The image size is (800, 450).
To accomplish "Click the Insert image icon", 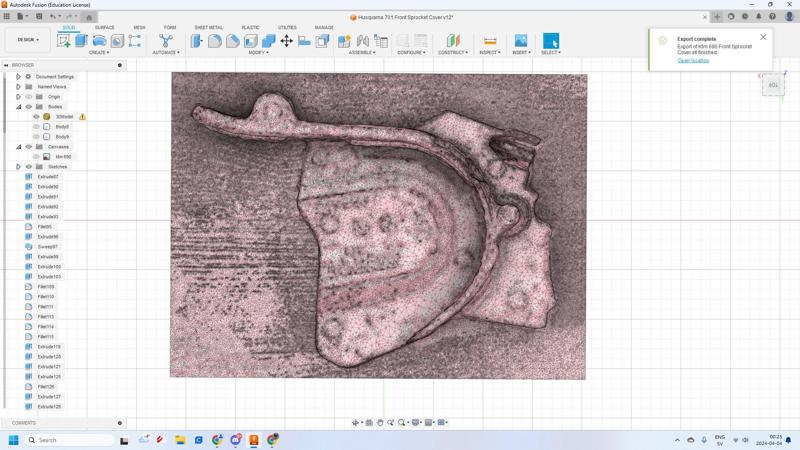I will [520, 41].
